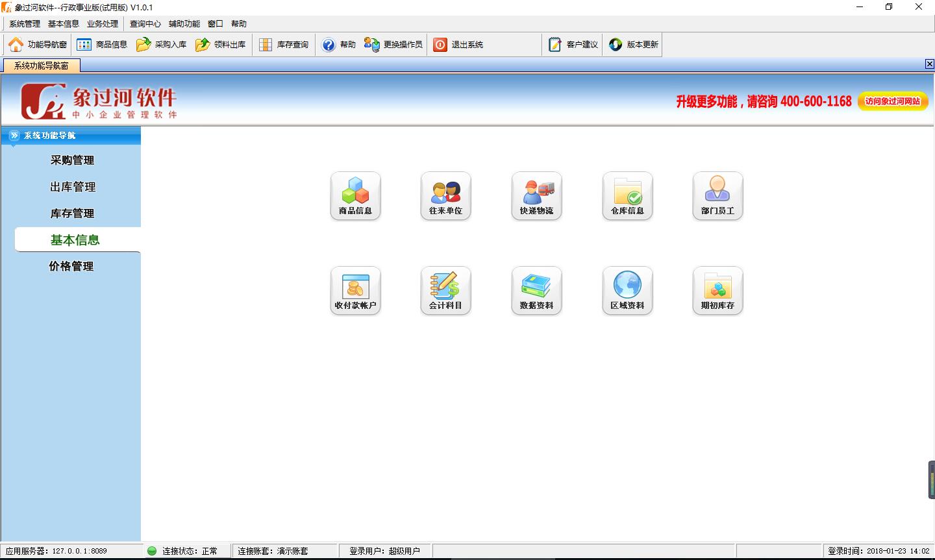Open 期初库存 opening stock icon
This screenshot has height=560, width=935.
click(x=717, y=291)
